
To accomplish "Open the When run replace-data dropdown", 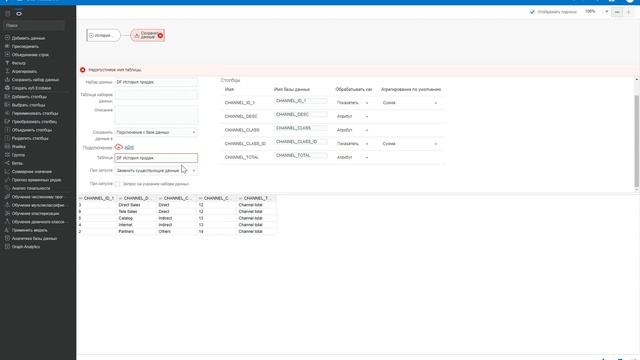I will tap(156, 170).
